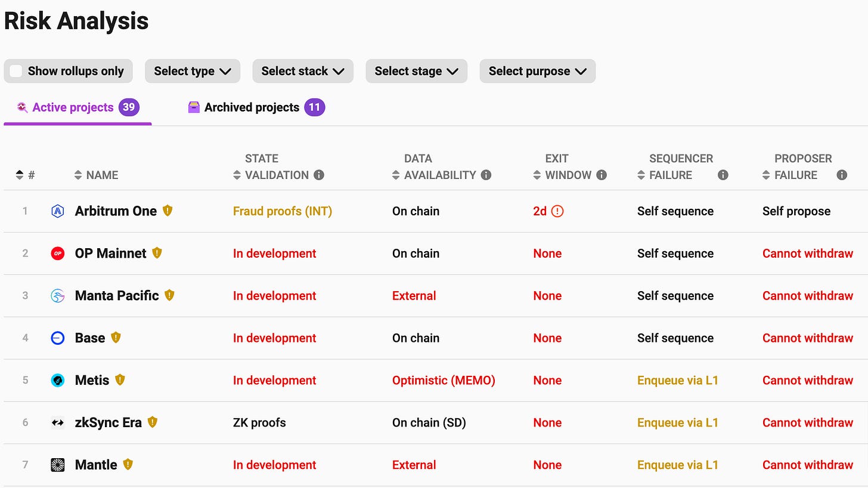The image size is (868, 488).
Task: Sort by Exit Window column
Action: 562,167
